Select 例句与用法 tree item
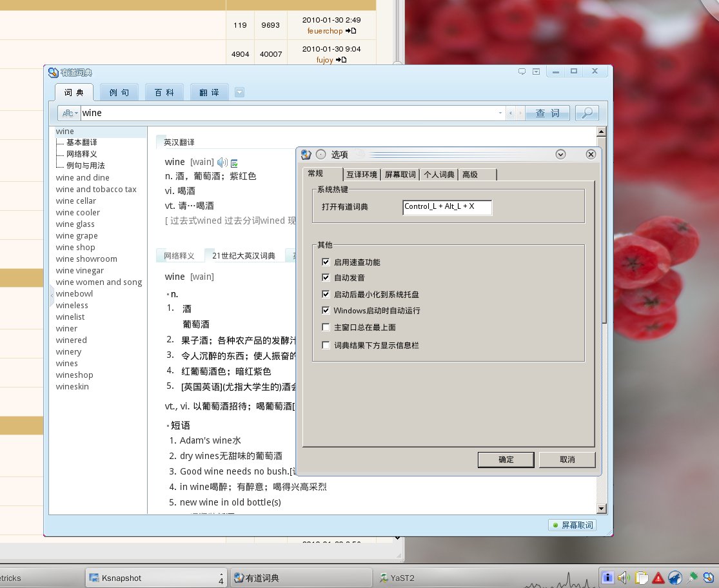Image resolution: width=719 pixels, height=588 pixels. point(85,166)
